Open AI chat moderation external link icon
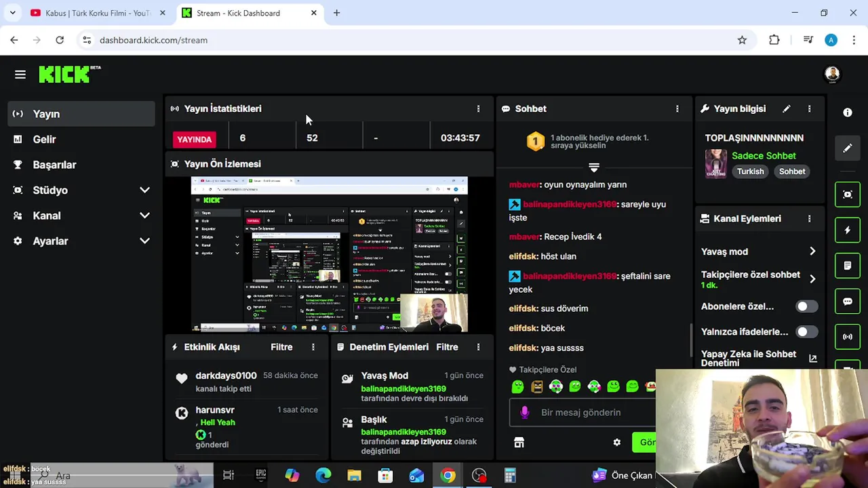The height and width of the screenshot is (488, 868). click(x=812, y=359)
